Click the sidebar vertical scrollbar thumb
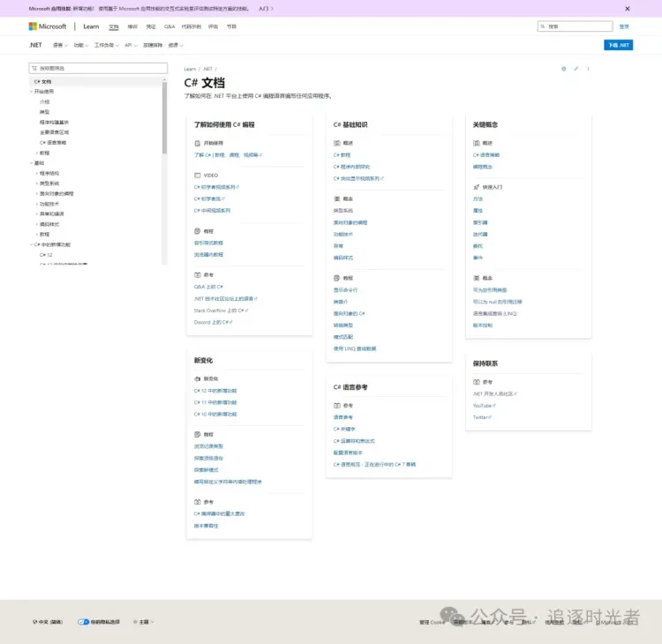This screenshot has width=662, height=644. point(165,117)
